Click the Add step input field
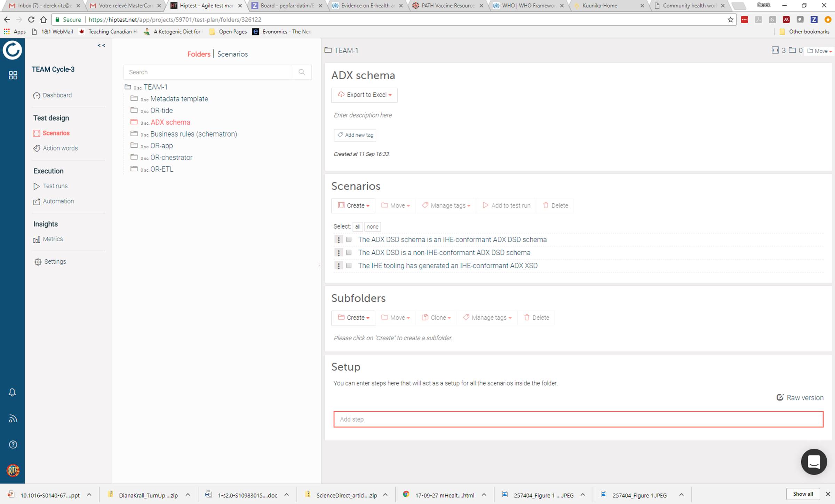The height and width of the screenshot is (504, 835). point(578,419)
